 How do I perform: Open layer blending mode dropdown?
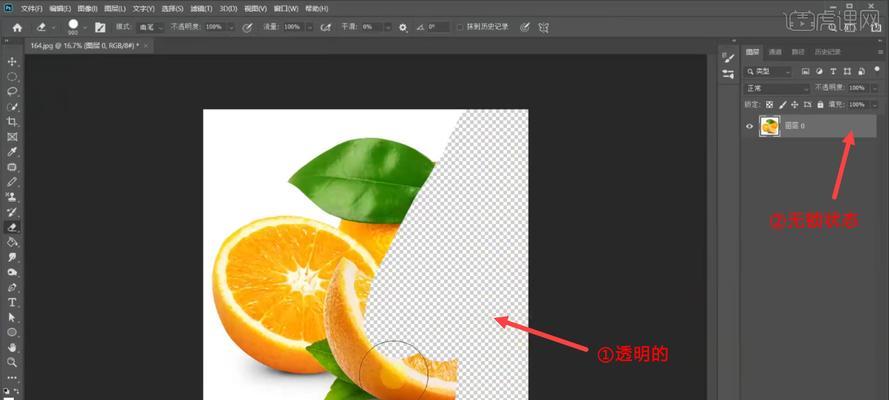777,88
